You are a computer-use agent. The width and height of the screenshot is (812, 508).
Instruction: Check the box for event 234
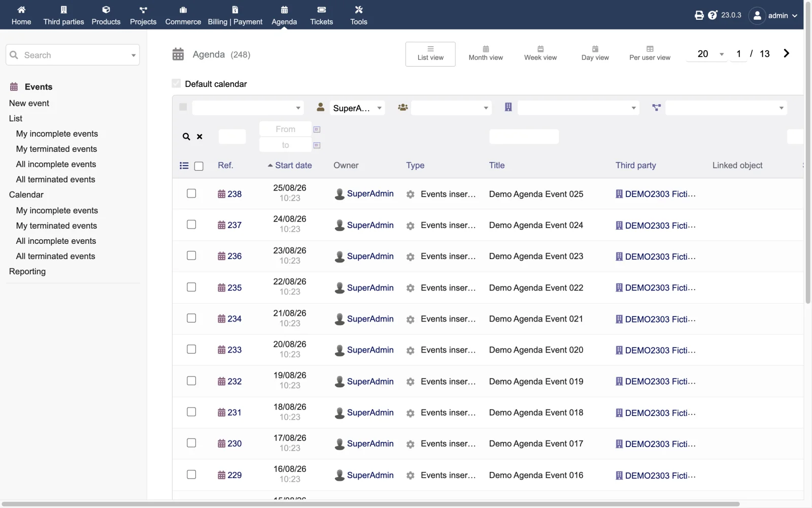(x=191, y=318)
